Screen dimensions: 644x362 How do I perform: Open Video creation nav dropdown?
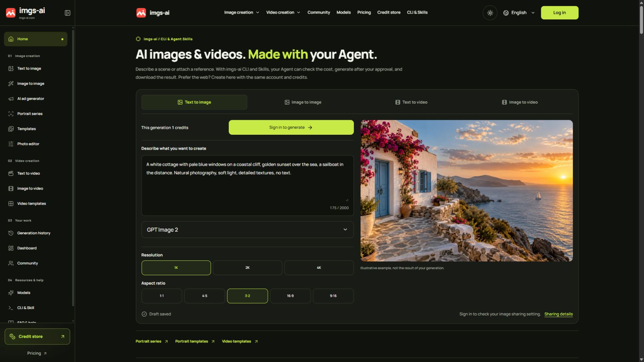click(283, 12)
